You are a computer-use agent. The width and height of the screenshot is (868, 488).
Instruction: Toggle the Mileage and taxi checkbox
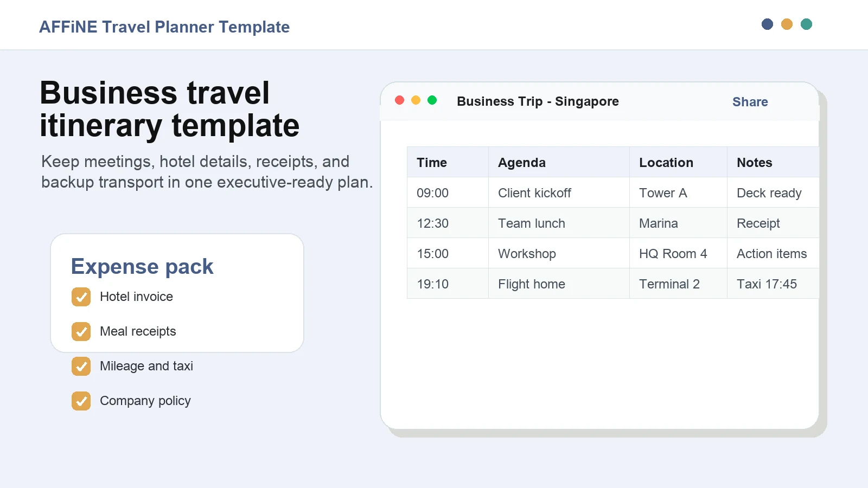pyautogui.click(x=81, y=367)
